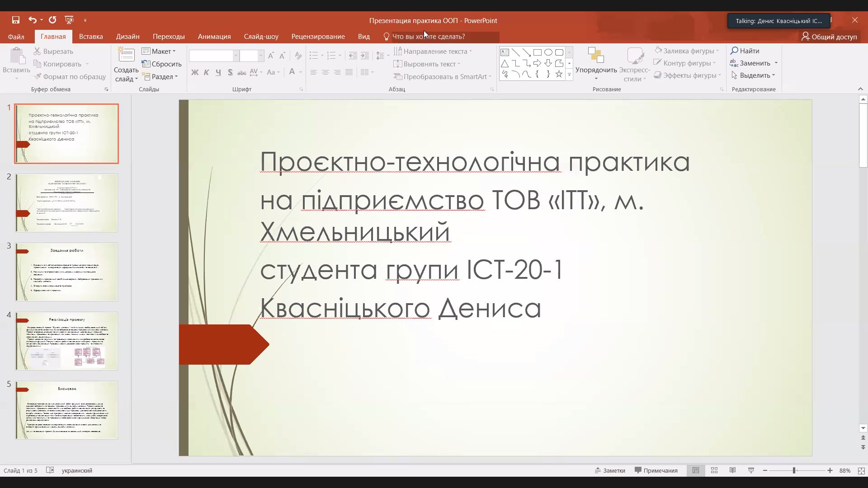Click the Slide Sorter view icon
The height and width of the screenshot is (488, 868).
(x=714, y=470)
